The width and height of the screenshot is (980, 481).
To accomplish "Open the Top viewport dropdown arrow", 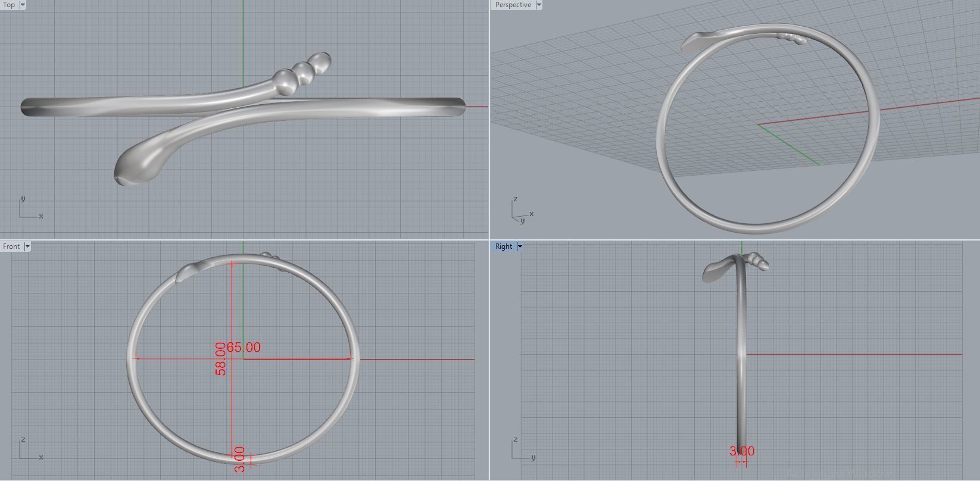I will click(x=23, y=5).
